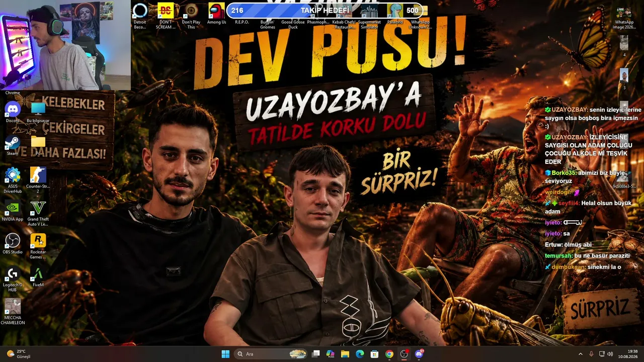
Task: Launch Counter-Strike 2 from the desktop
Action: click(x=38, y=180)
